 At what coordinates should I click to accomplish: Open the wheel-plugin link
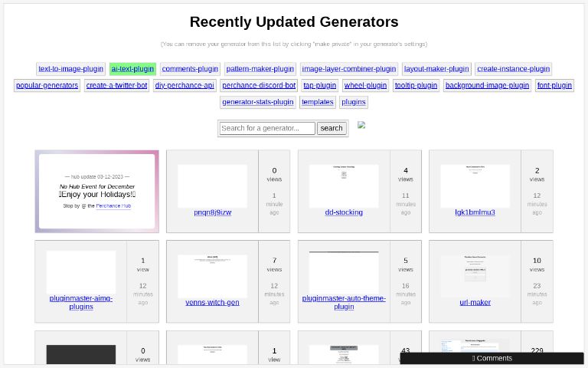[365, 85]
